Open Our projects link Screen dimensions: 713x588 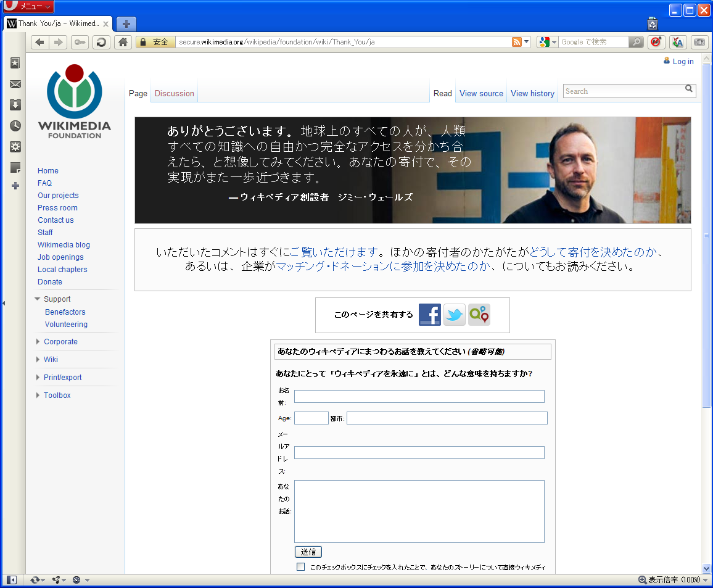click(58, 195)
